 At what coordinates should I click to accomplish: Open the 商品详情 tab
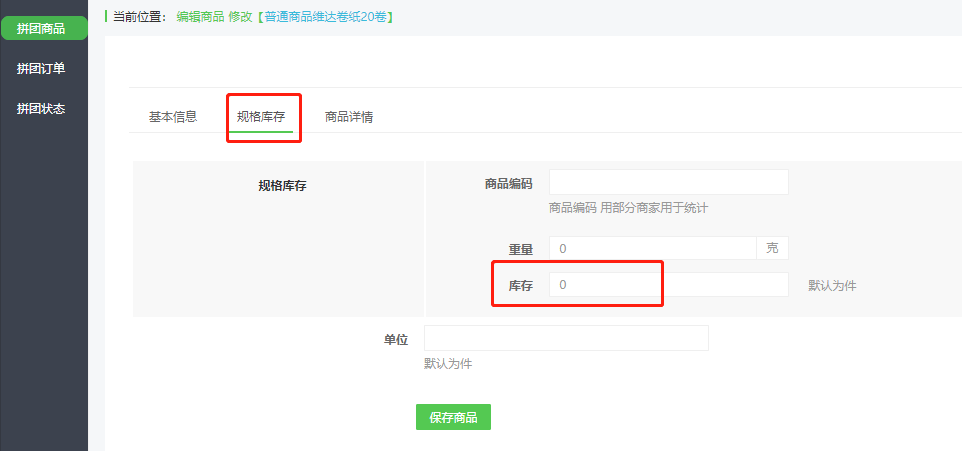(x=349, y=117)
